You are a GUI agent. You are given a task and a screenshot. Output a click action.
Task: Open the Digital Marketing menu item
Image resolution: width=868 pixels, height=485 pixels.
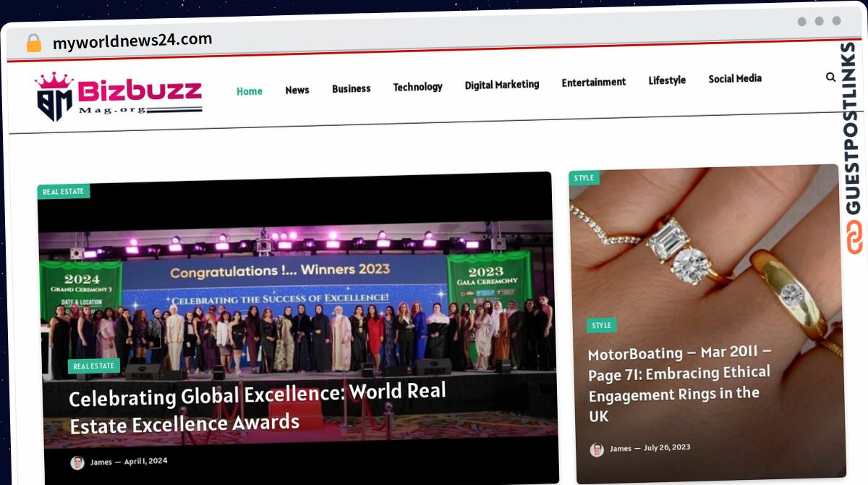(x=502, y=85)
